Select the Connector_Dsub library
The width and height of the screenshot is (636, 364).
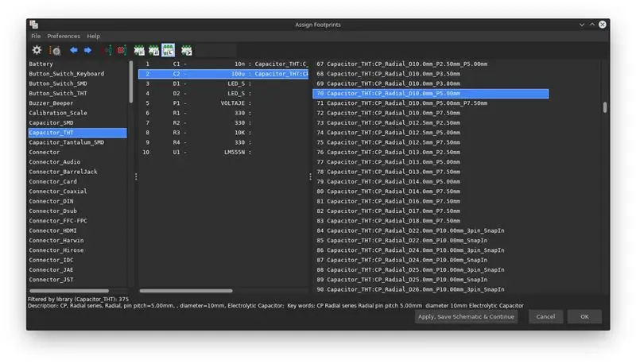77,211
